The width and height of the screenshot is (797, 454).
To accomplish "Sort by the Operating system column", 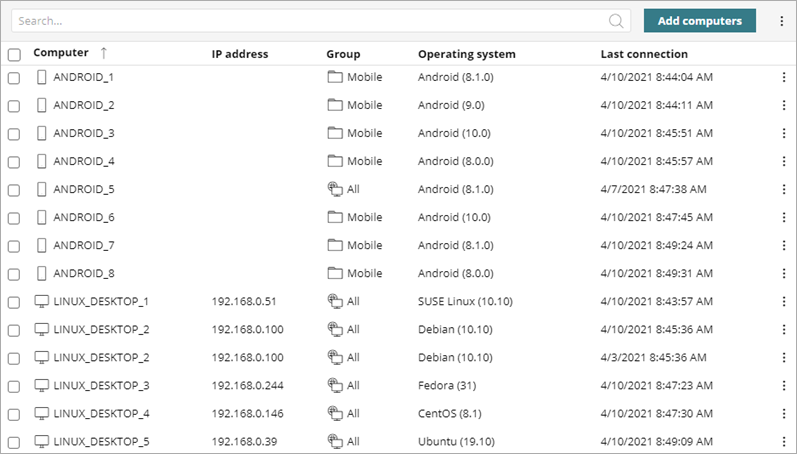I will click(466, 54).
